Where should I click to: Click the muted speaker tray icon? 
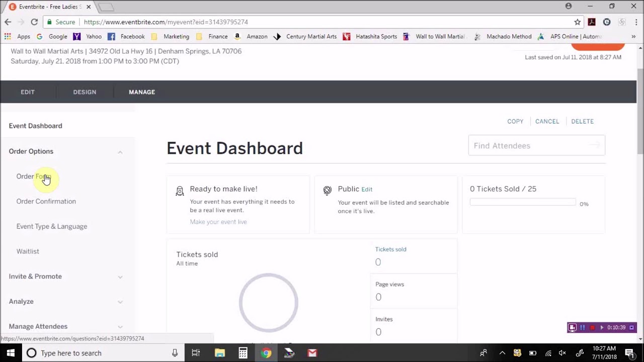point(563,353)
